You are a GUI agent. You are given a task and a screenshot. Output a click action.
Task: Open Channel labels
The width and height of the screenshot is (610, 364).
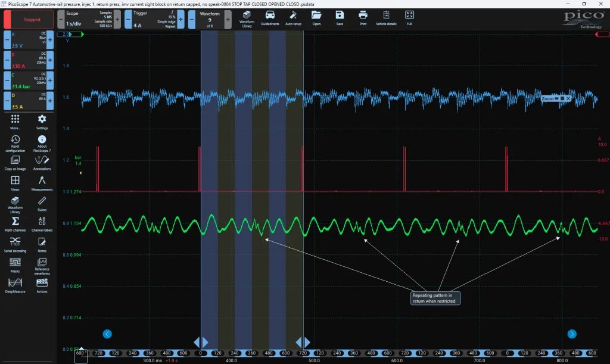coord(42,225)
